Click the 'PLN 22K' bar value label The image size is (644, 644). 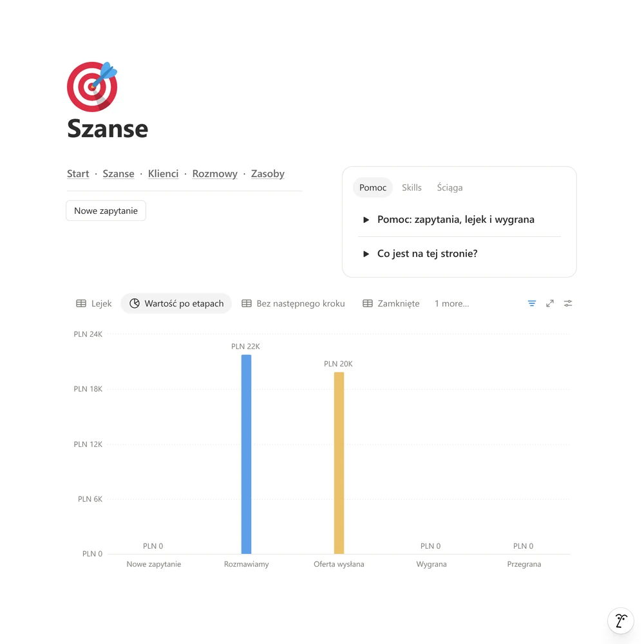pyautogui.click(x=245, y=346)
